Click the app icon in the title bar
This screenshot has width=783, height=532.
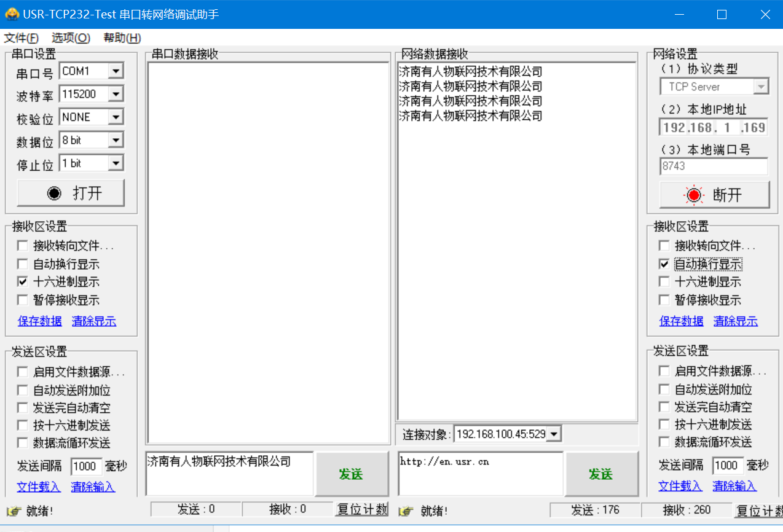point(12,14)
